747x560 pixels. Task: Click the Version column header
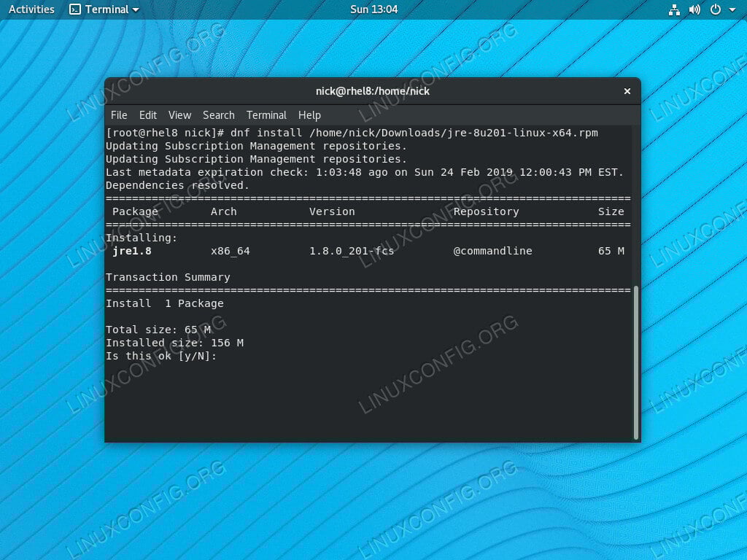pyautogui.click(x=332, y=211)
